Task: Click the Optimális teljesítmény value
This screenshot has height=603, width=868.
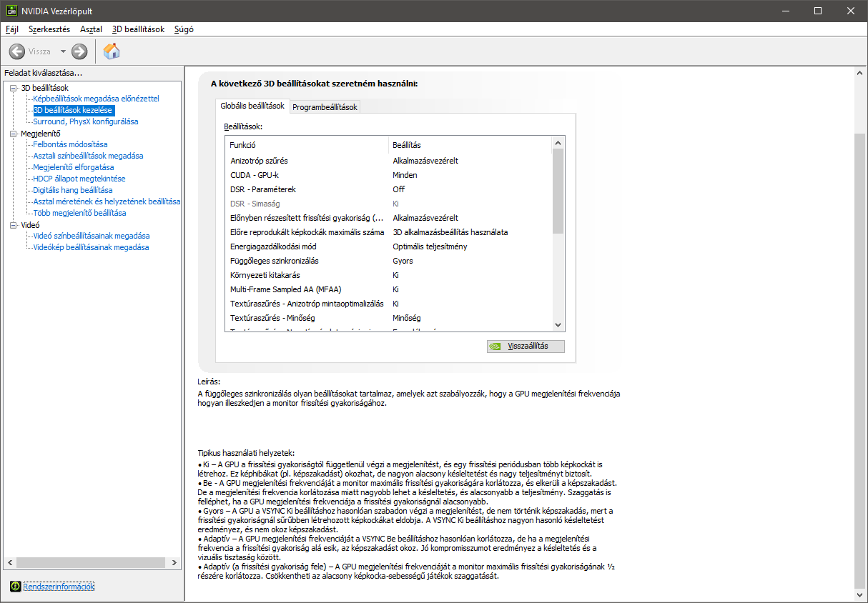Action: (430, 246)
